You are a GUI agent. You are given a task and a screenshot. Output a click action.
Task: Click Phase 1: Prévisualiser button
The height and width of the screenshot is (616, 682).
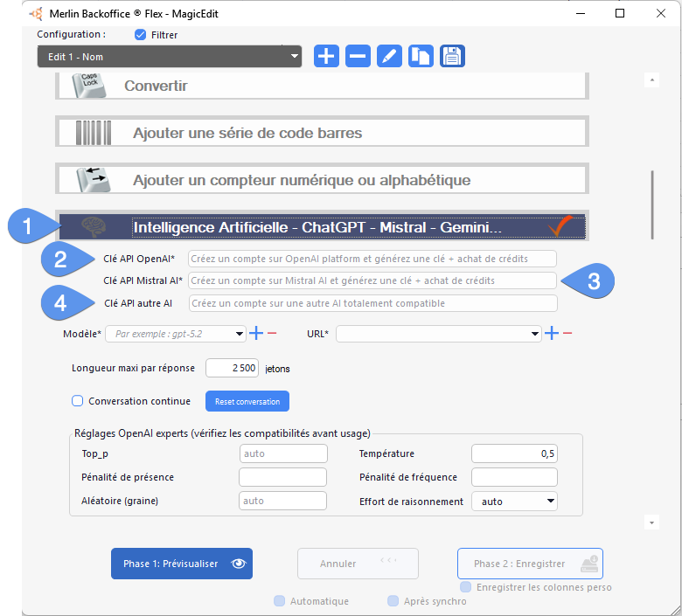182,564
